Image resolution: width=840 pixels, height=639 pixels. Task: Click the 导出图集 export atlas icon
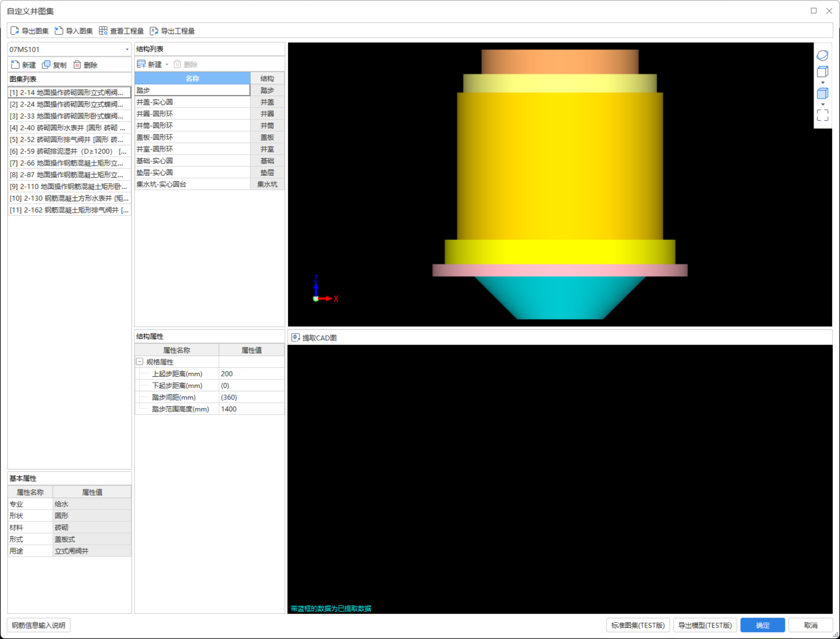pyautogui.click(x=15, y=31)
